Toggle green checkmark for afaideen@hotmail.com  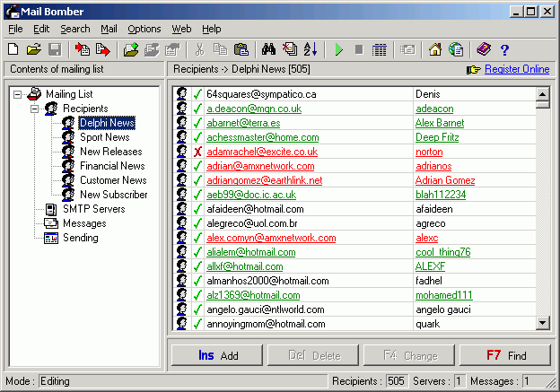pyautogui.click(x=197, y=209)
